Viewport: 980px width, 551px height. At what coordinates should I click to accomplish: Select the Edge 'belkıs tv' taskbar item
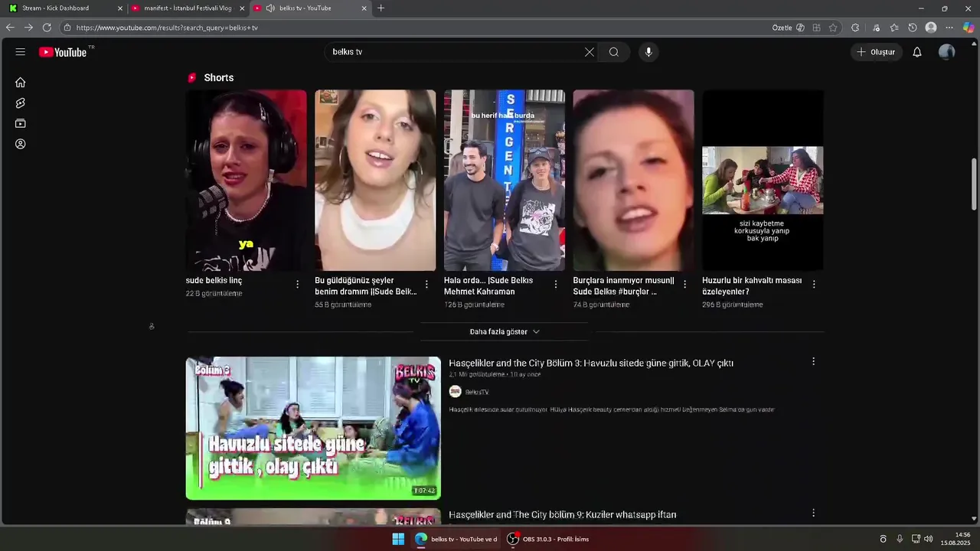456,539
